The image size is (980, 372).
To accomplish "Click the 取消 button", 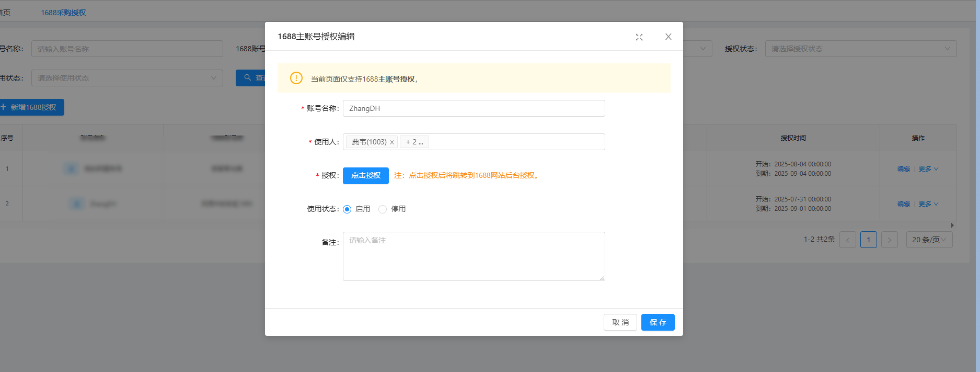I will [x=620, y=322].
